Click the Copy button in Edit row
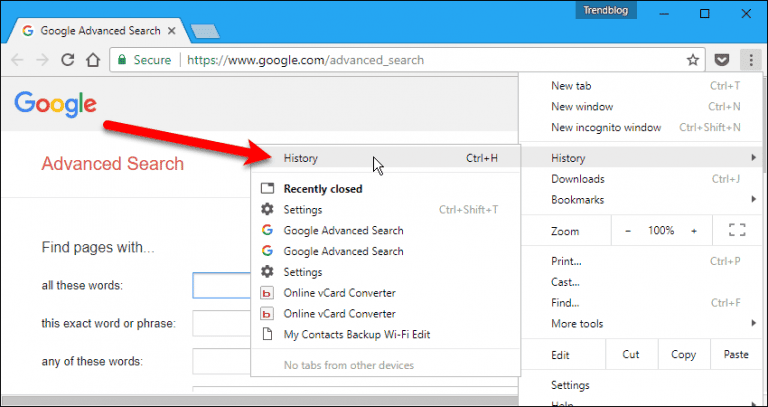 pyautogui.click(x=684, y=355)
